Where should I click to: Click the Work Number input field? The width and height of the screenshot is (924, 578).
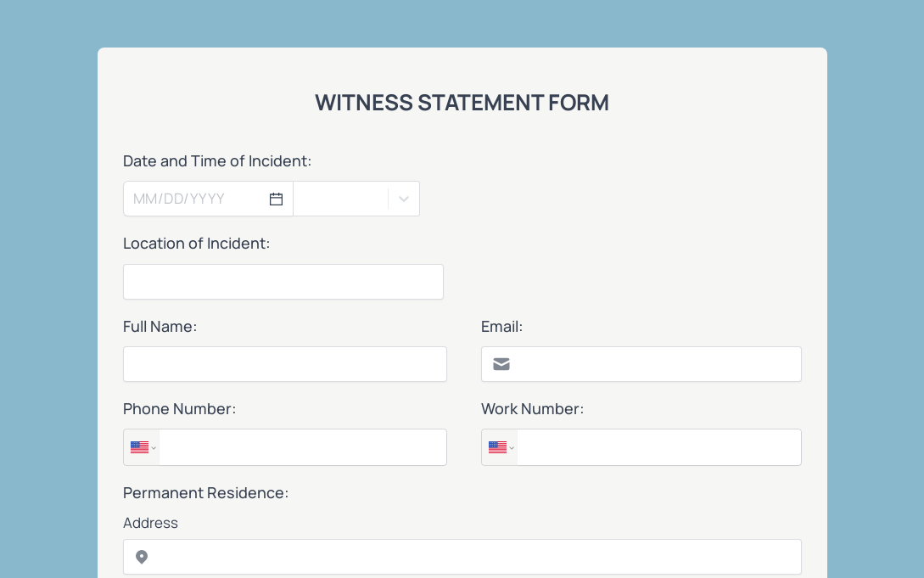(x=658, y=447)
